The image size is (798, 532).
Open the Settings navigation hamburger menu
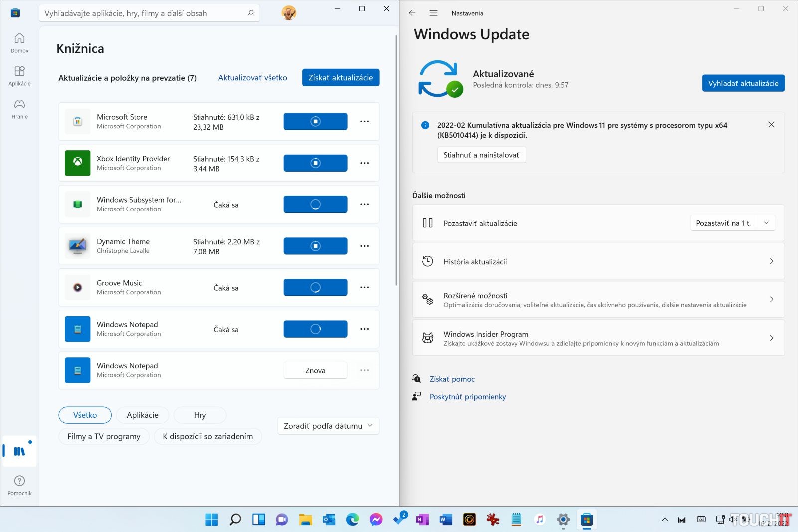pyautogui.click(x=433, y=13)
